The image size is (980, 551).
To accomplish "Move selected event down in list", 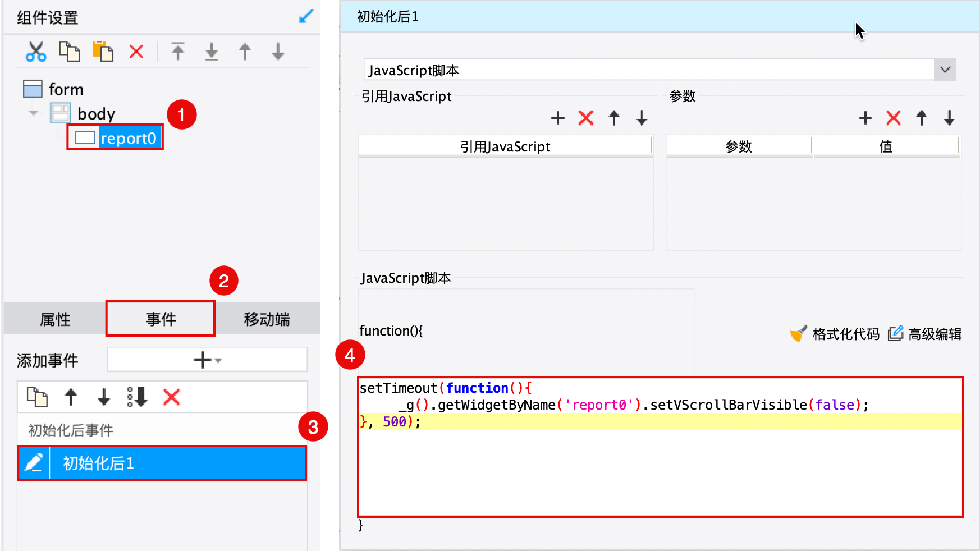I will [x=104, y=397].
